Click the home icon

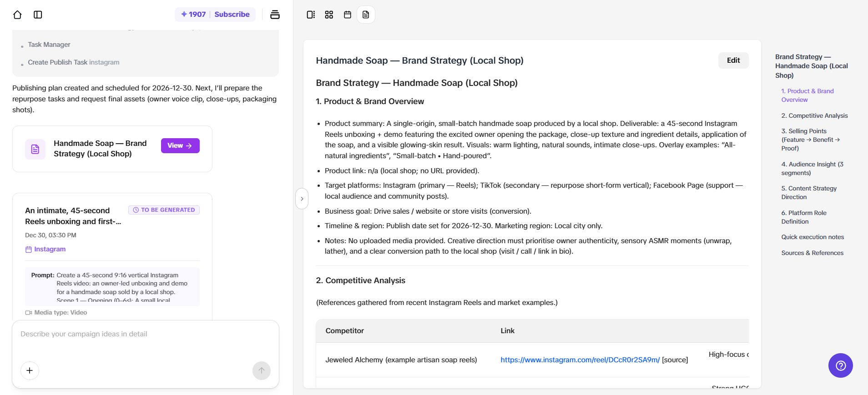point(17,15)
